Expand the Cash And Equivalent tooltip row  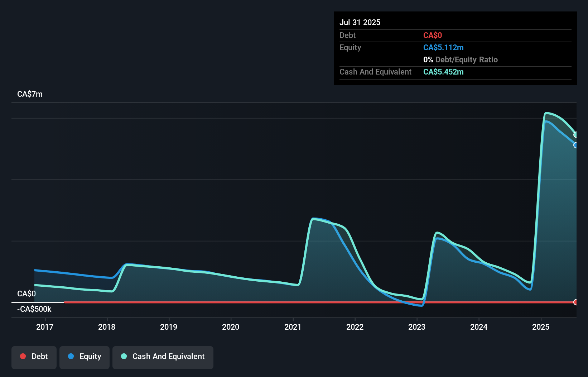(x=375, y=72)
